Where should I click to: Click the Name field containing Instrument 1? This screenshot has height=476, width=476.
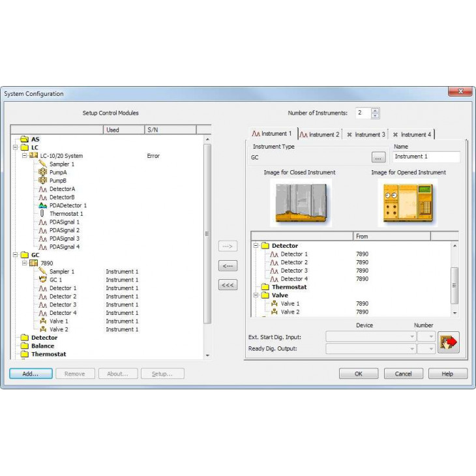(x=426, y=156)
